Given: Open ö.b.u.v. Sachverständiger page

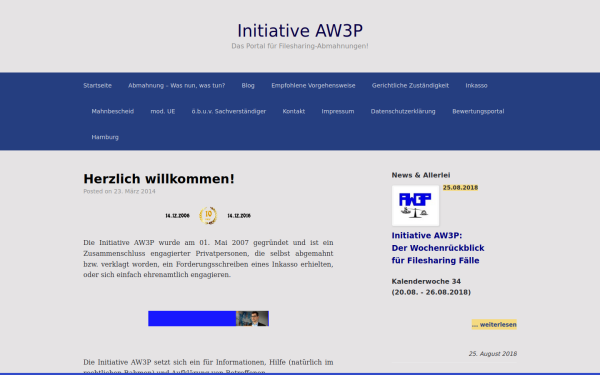Looking at the screenshot, I should click(229, 111).
